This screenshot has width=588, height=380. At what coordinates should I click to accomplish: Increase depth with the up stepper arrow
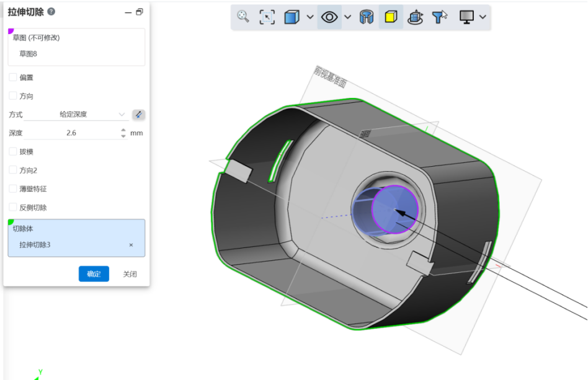pyautogui.click(x=123, y=130)
